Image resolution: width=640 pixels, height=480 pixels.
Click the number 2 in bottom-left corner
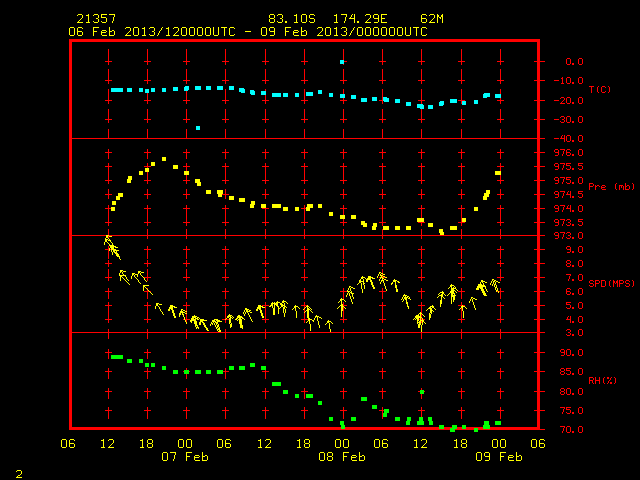[19, 474]
